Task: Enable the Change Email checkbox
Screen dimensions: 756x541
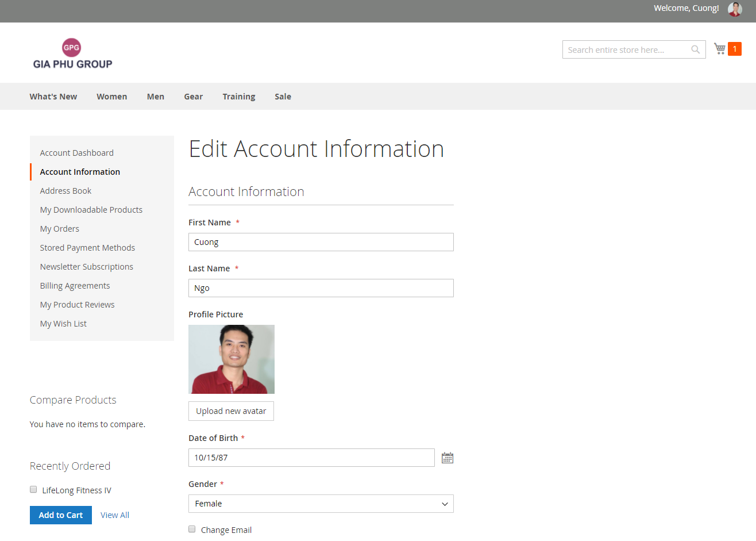Action: pyautogui.click(x=192, y=529)
